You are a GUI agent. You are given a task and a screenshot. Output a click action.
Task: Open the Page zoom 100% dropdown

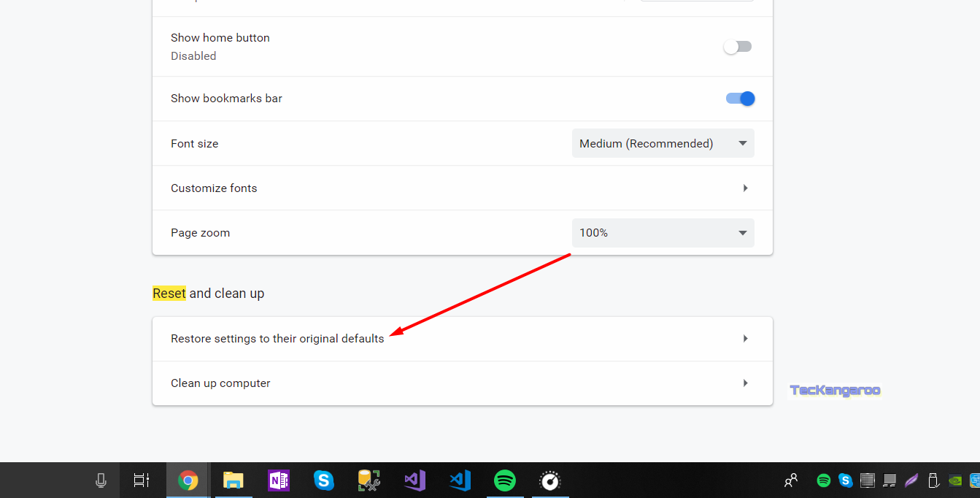[663, 233]
